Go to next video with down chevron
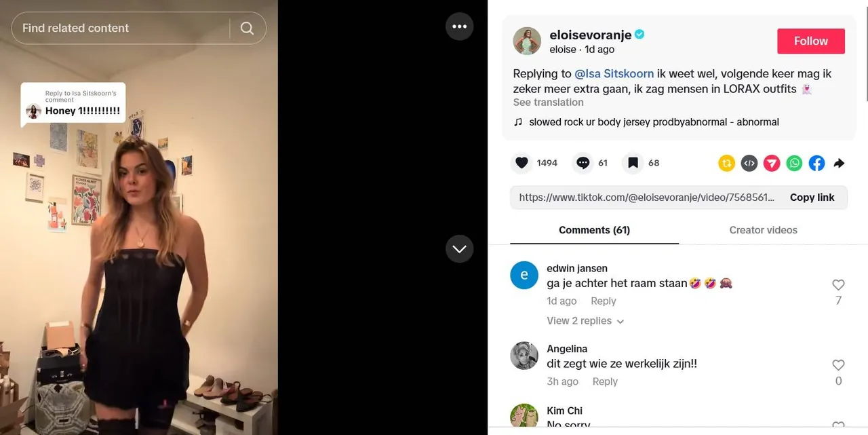The width and height of the screenshot is (868, 435). tap(459, 249)
